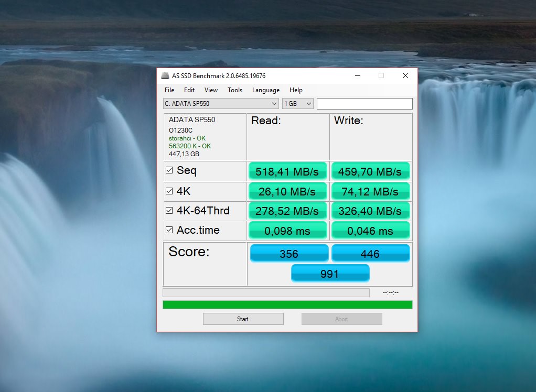Close the AS SSD Benchmark window
This screenshot has height=392, width=536.
tap(405, 75)
